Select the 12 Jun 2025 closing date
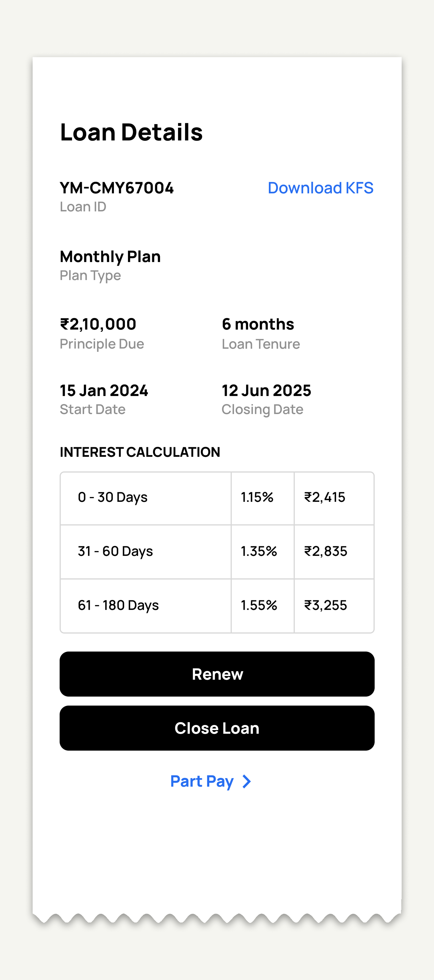 click(x=266, y=390)
